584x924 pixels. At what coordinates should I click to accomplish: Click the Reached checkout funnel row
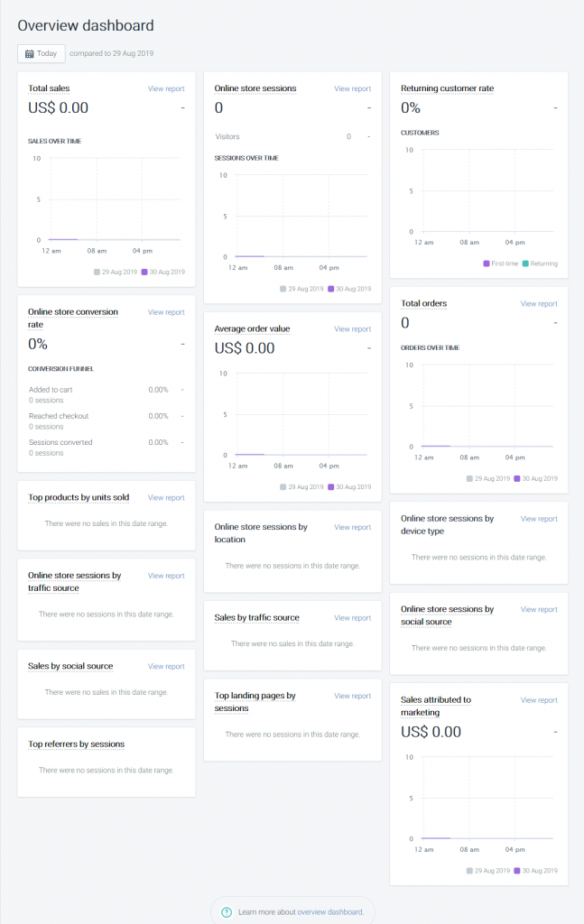[x=107, y=421]
